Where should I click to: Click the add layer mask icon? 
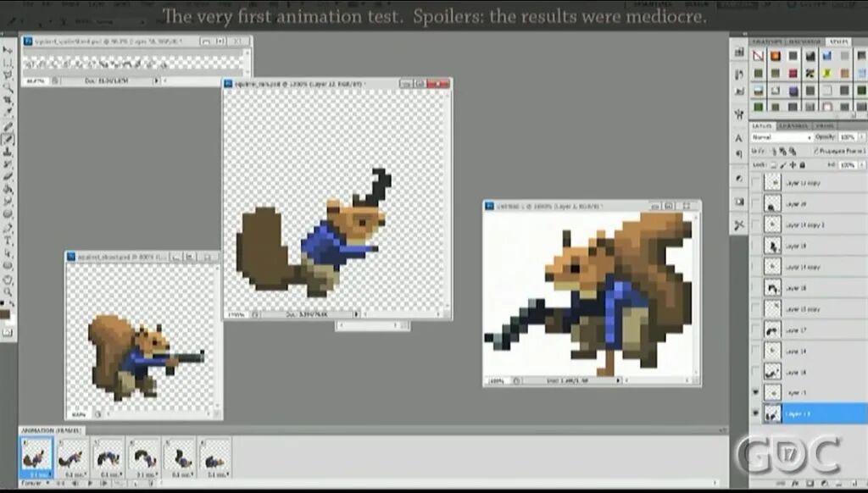(x=809, y=484)
